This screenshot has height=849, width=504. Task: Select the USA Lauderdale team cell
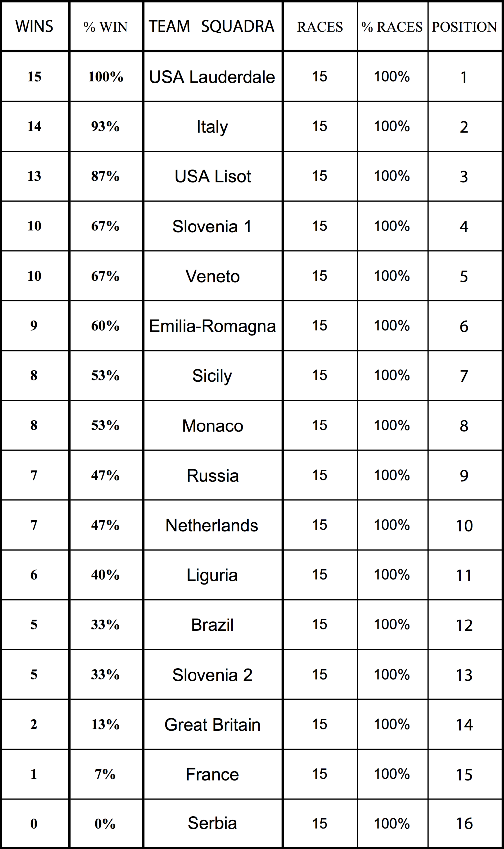coord(212,77)
